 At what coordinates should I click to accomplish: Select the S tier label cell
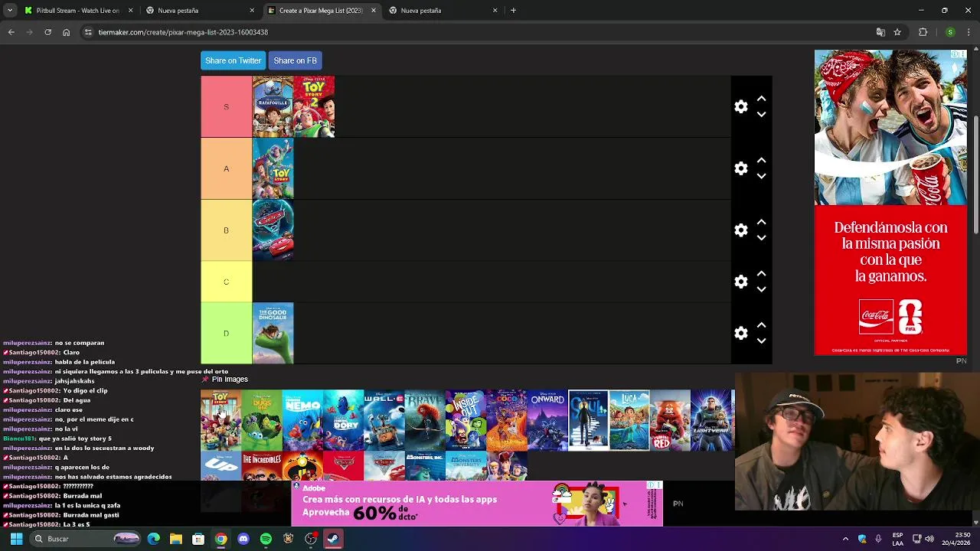(226, 106)
